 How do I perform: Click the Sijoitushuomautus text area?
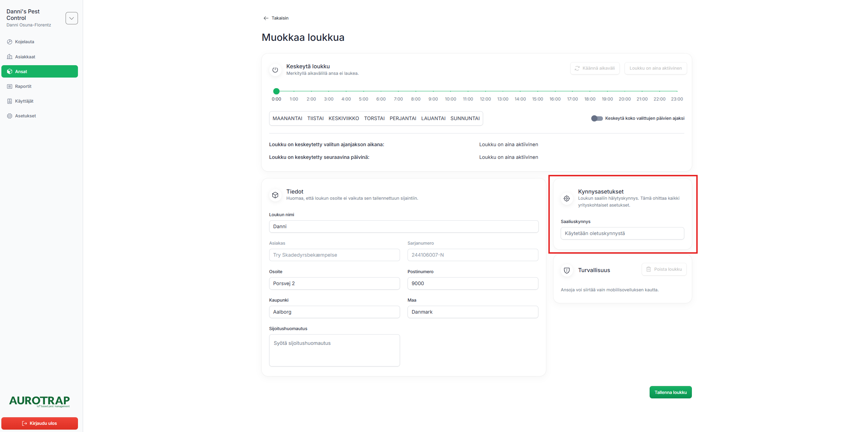pos(334,350)
